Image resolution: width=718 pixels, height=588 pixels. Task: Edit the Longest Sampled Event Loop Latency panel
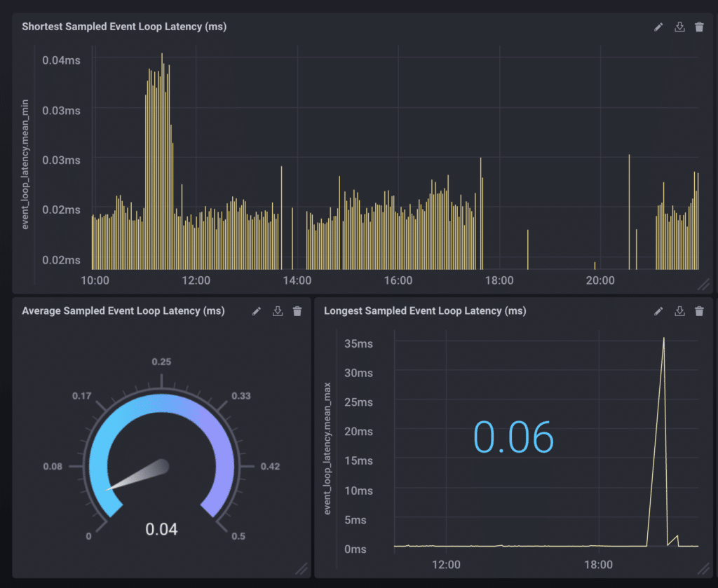click(x=658, y=311)
